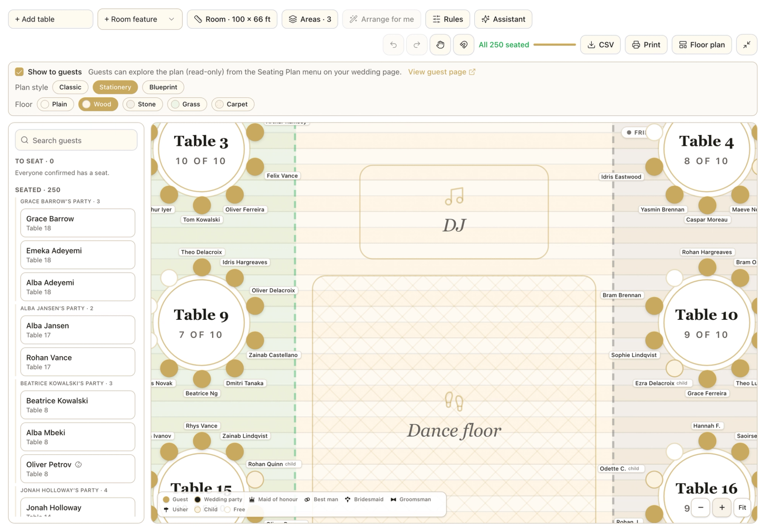Click the icon beside Oliver Petrov

coord(79,464)
